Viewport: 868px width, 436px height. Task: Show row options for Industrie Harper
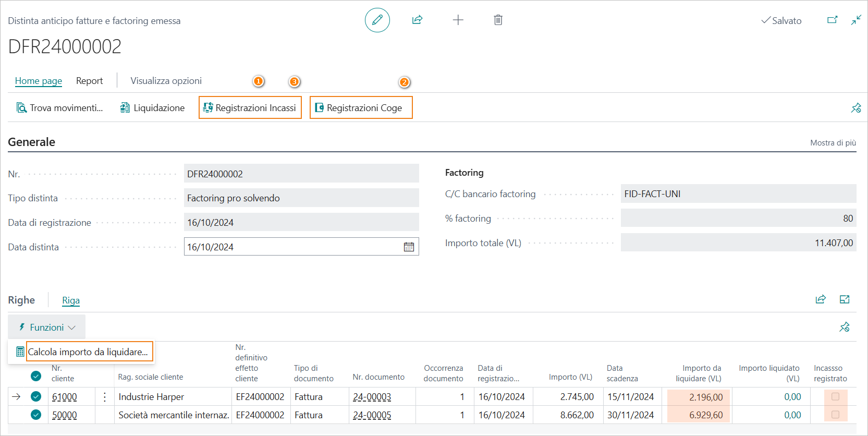click(105, 397)
